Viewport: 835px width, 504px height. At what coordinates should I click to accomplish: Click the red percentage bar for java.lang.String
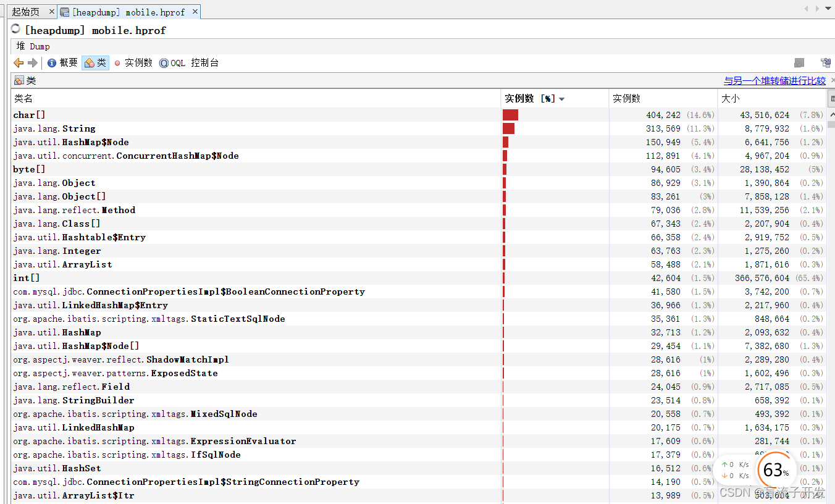508,128
